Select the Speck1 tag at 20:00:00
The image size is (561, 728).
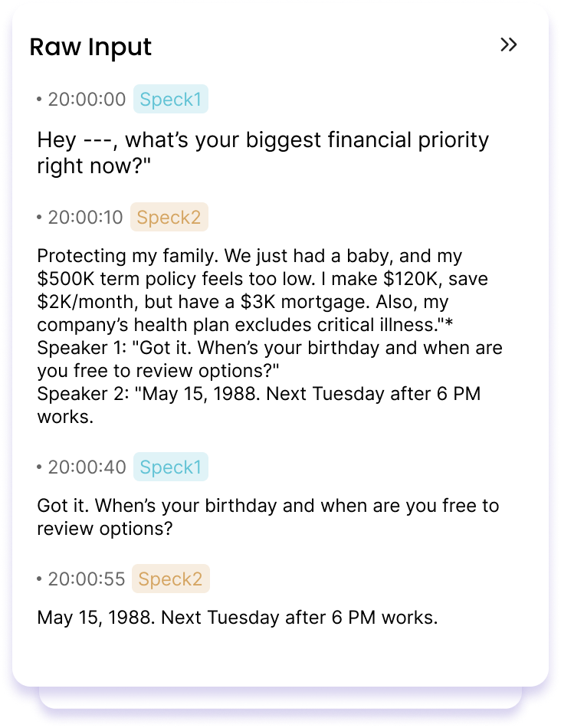[x=171, y=99]
